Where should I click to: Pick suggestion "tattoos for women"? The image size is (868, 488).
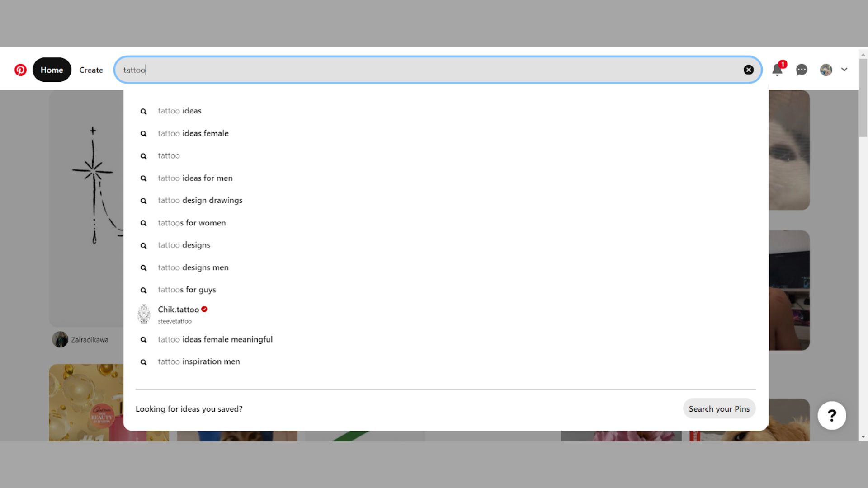(x=192, y=223)
